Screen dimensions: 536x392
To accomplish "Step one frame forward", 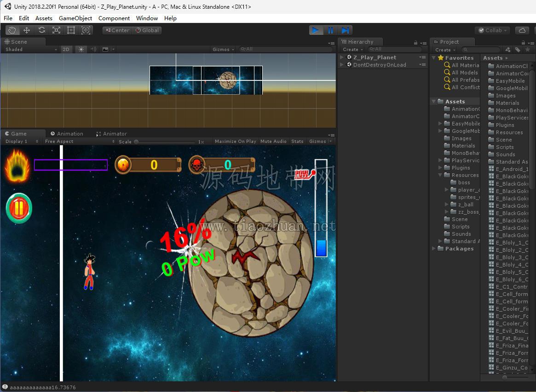I will click(x=345, y=30).
